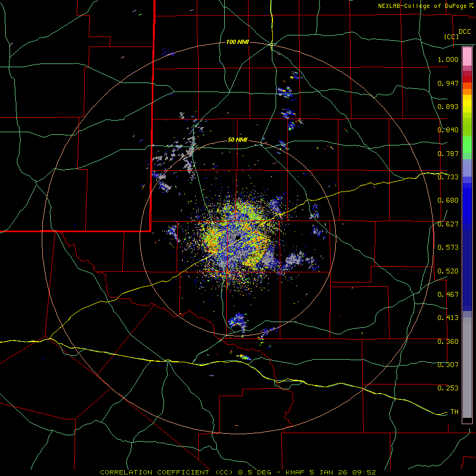476x476 pixels.
Task: Pick the olive green swatch in the color bar
Action: click(467, 127)
